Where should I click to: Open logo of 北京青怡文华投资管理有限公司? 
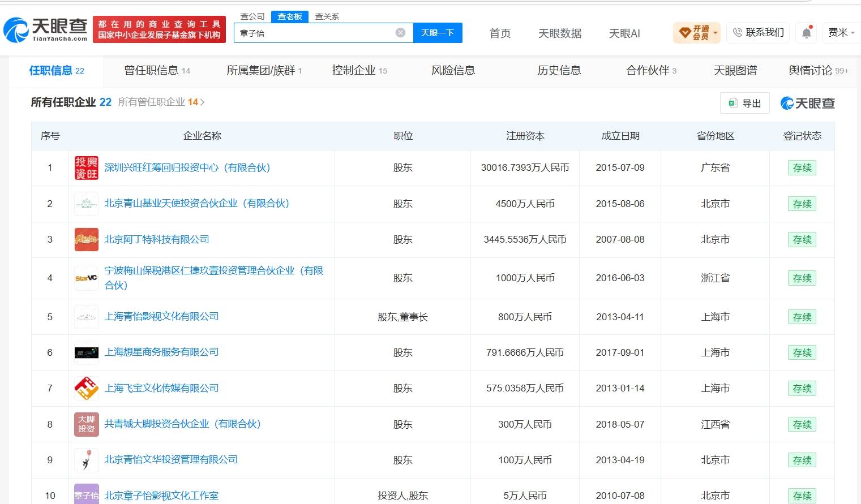(x=87, y=460)
